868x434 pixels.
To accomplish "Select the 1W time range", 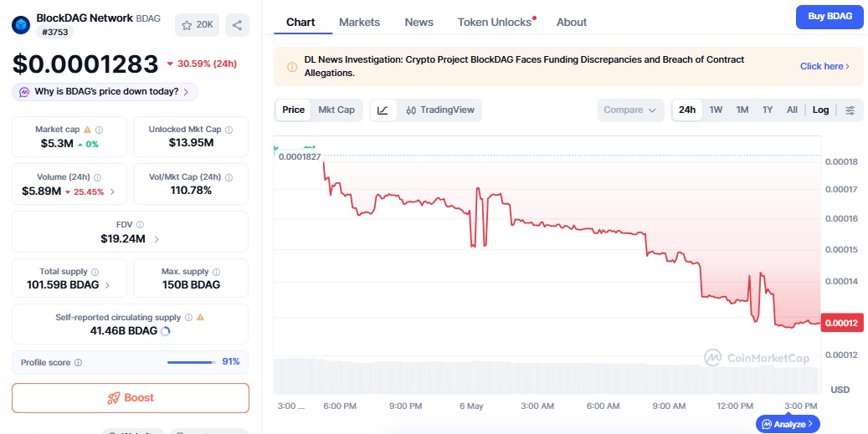I will pyautogui.click(x=716, y=110).
